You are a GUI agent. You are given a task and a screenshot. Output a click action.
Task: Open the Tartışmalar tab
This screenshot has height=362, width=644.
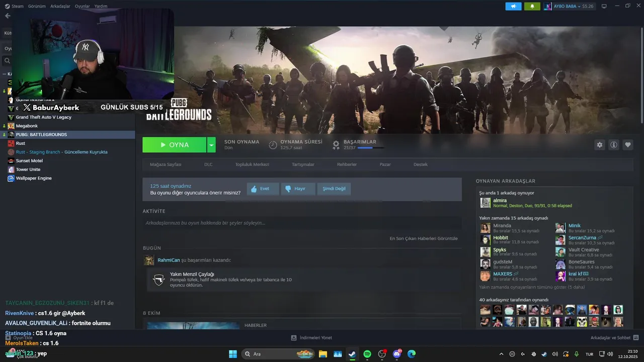[x=303, y=164]
